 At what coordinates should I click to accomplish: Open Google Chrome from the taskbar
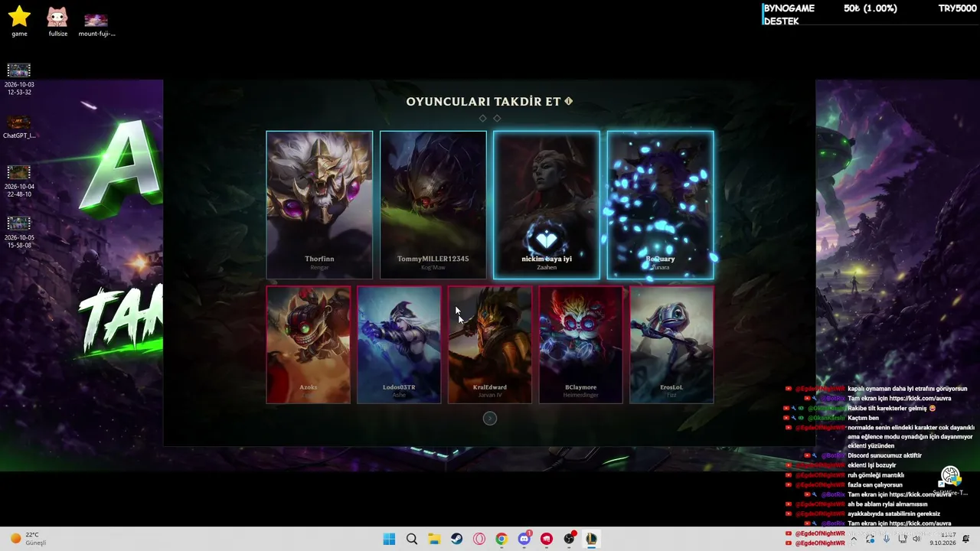pos(501,539)
